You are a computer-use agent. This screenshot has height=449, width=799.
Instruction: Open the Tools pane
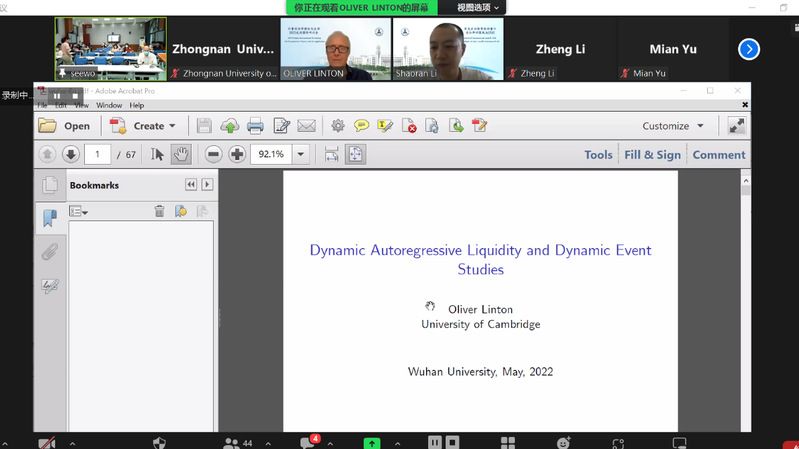pos(598,155)
